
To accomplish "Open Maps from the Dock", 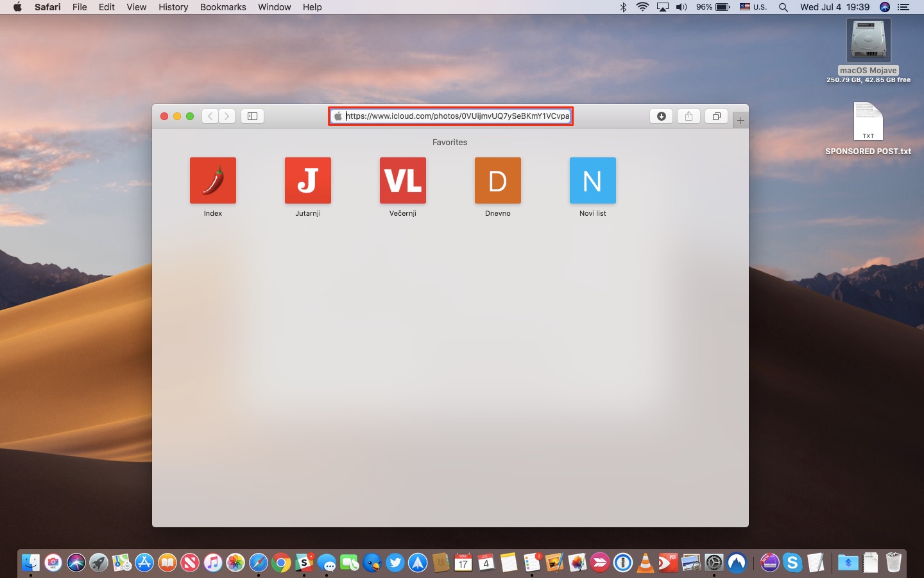I will point(122,563).
